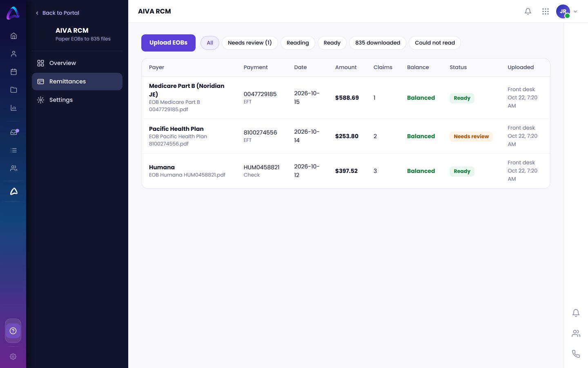The height and width of the screenshot is (368, 588).
Task: Click payment number 8100274556
Action: pyautogui.click(x=260, y=132)
